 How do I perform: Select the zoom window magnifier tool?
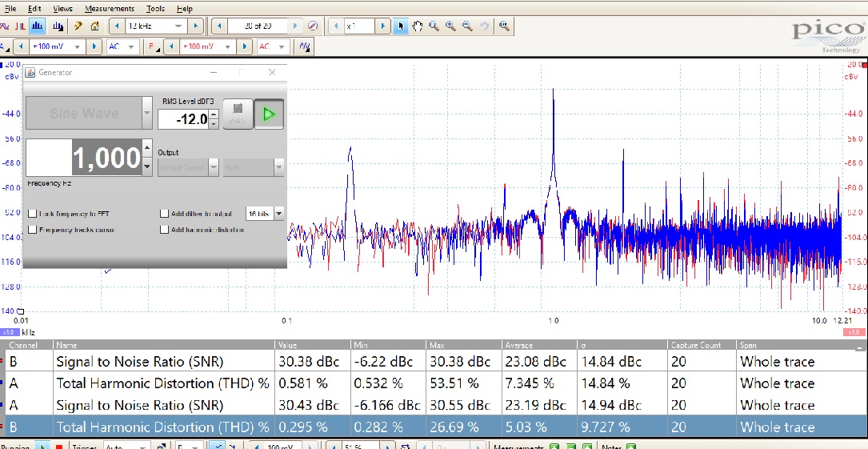tap(434, 26)
